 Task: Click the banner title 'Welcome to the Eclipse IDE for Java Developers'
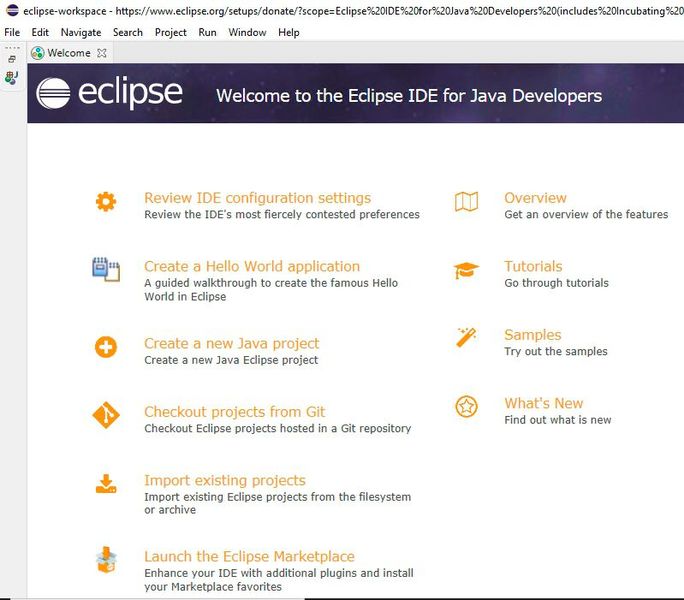coord(409,96)
